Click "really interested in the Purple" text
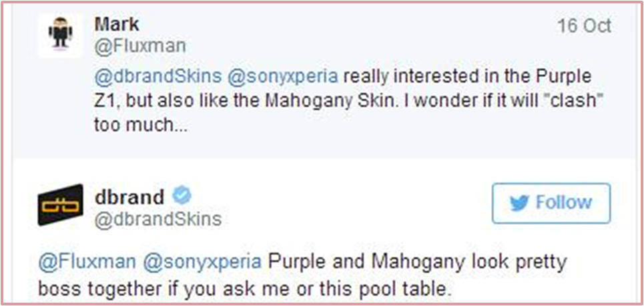Screen dimensions: 644x306 (x=466, y=75)
